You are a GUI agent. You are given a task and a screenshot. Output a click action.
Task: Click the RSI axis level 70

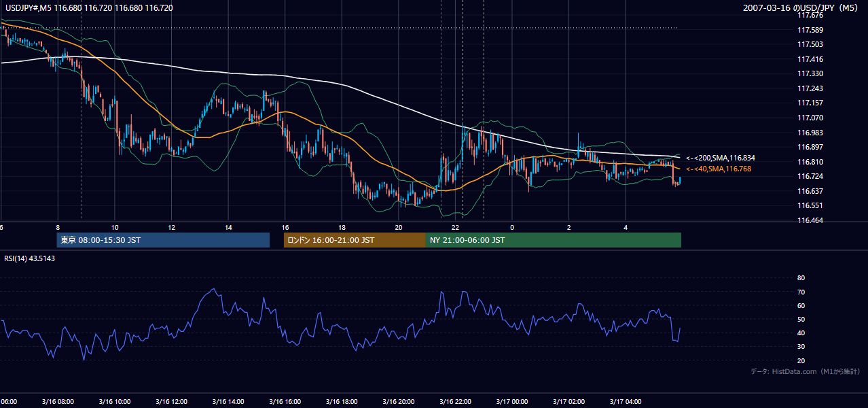tap(801, 292)
